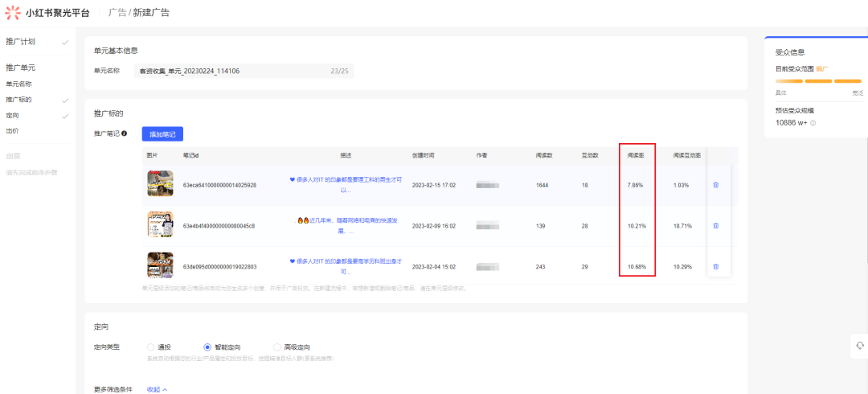This screenshot has height=394, width=868.
Task: Click creation time 2023-02-04 15:02
Action: [433, 266]
